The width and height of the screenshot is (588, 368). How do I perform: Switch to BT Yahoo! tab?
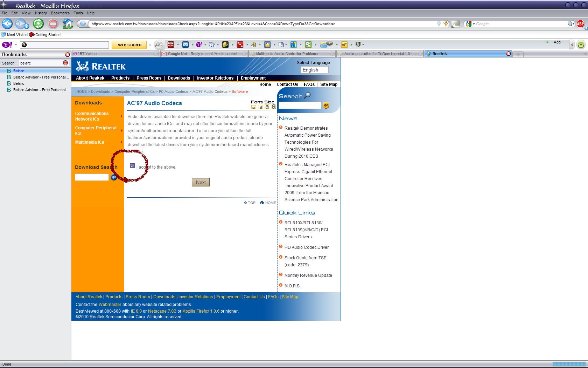click(115, 54)
